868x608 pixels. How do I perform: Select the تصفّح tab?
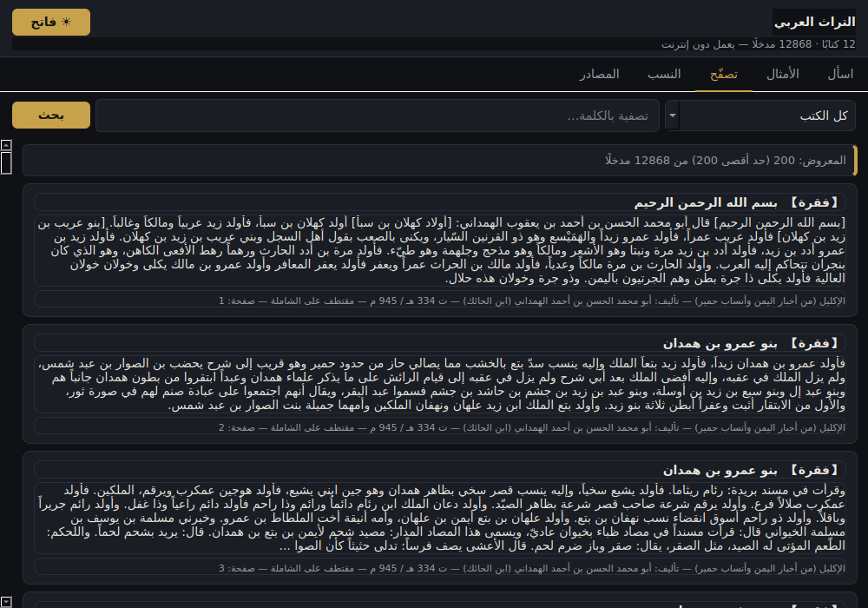click(724, 74)
